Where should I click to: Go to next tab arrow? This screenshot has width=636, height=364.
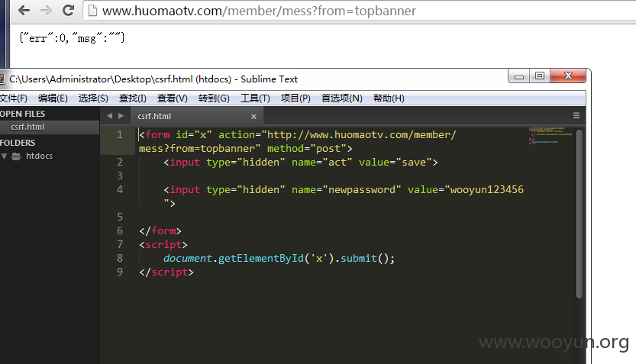121,115
